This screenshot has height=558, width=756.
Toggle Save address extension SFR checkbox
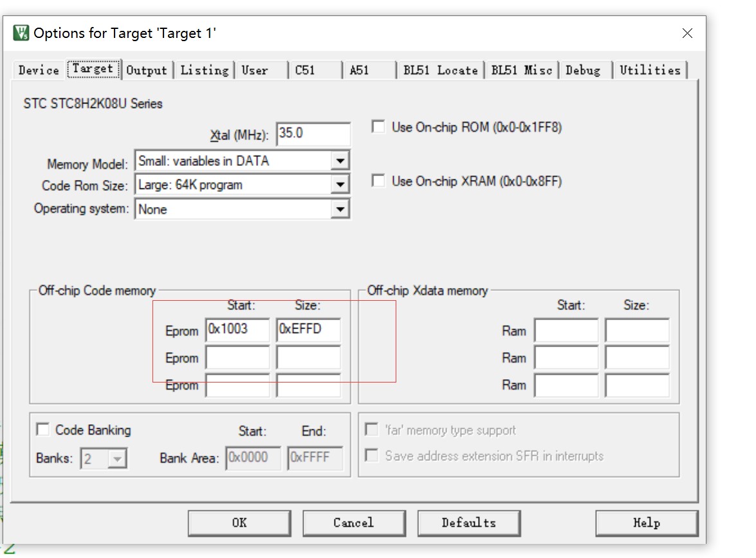(x=371, y=455)
